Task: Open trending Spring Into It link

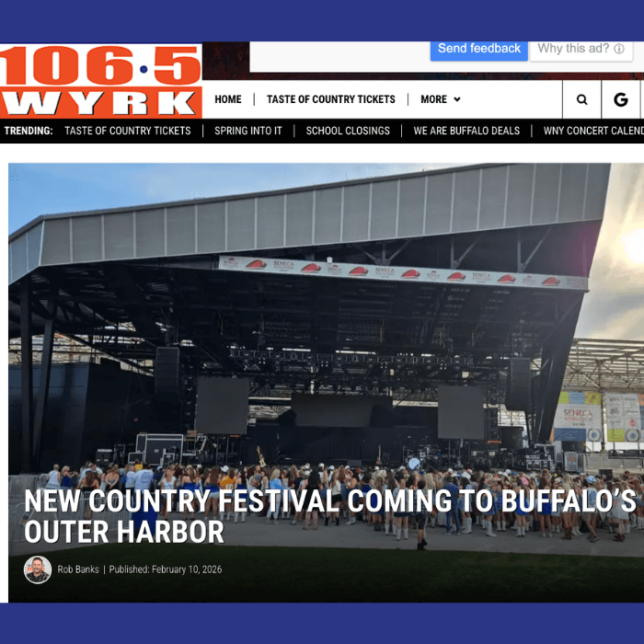Action: tap(248, 131)
